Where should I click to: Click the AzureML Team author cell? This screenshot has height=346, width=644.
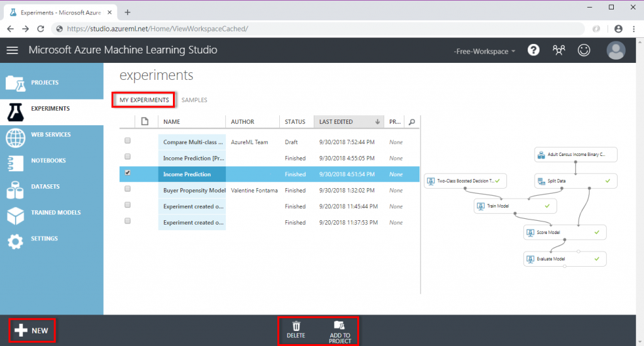[249, 142]
